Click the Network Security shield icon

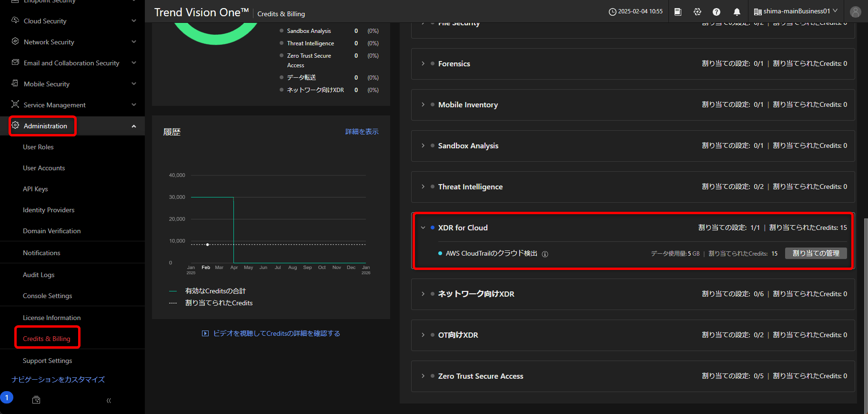[15, 41]
